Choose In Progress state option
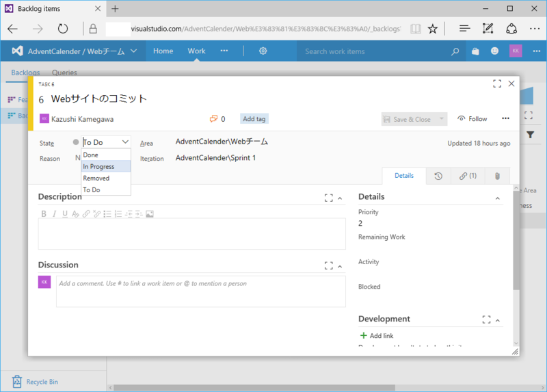547x392 pixels. [106, 166]
